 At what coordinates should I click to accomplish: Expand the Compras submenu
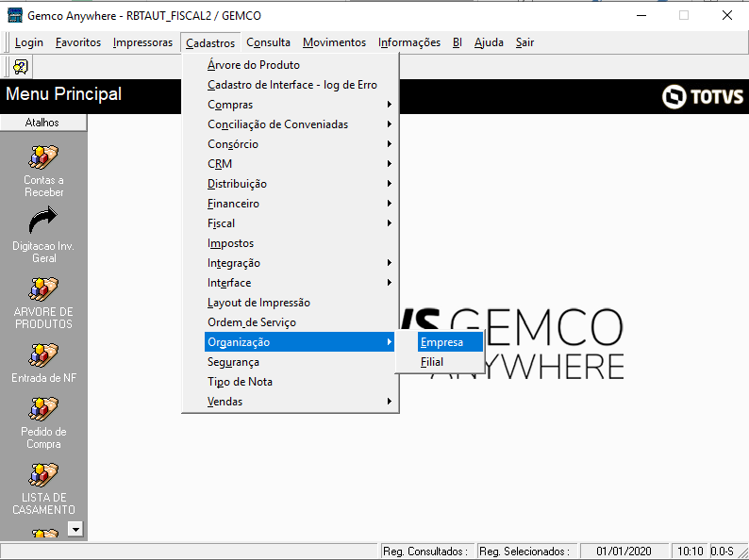(299, 105)
